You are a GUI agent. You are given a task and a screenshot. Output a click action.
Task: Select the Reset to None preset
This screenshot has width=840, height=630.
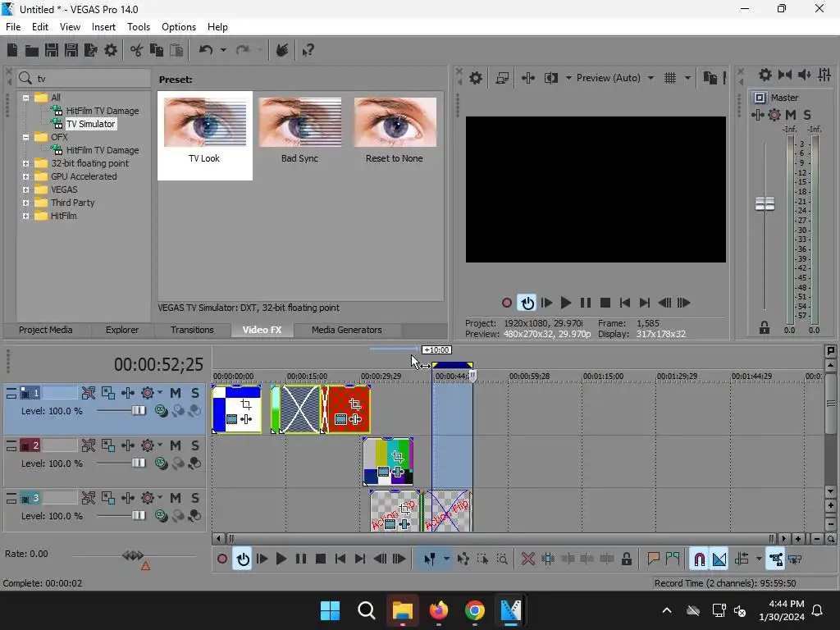(395, 131)
